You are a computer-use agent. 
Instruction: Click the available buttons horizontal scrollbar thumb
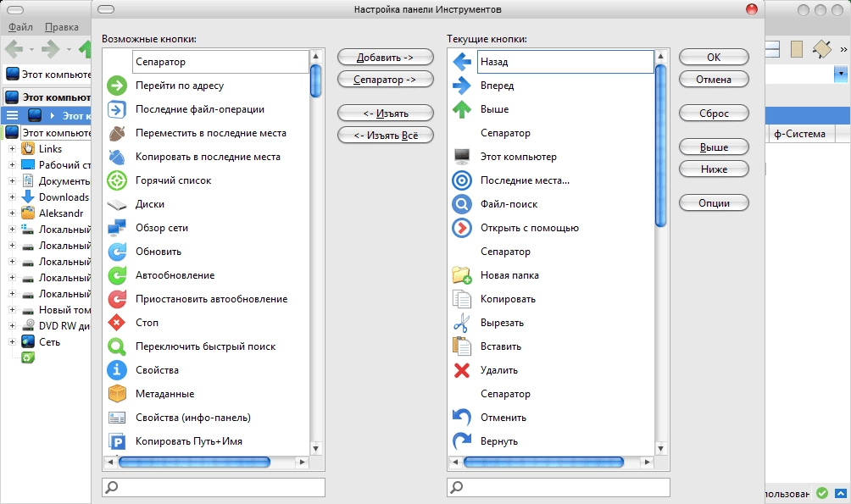click(194, 462)
